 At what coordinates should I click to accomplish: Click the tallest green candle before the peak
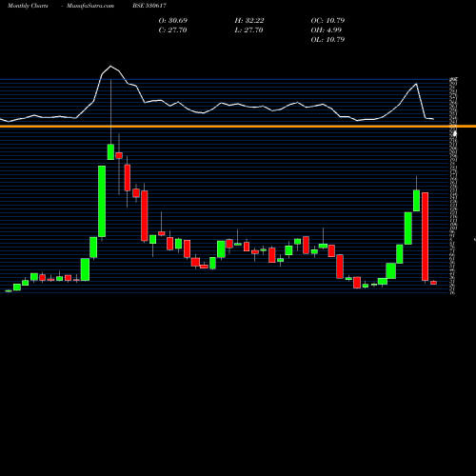pyautogui.click(x=102, y=201)
